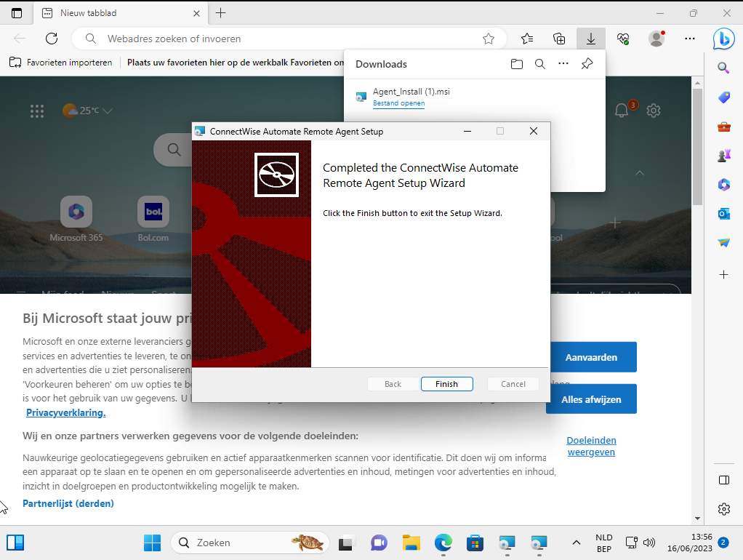743x560 pixels.
Task: Search downloads with the magnifier icon
Action: [x=539, y=64]
